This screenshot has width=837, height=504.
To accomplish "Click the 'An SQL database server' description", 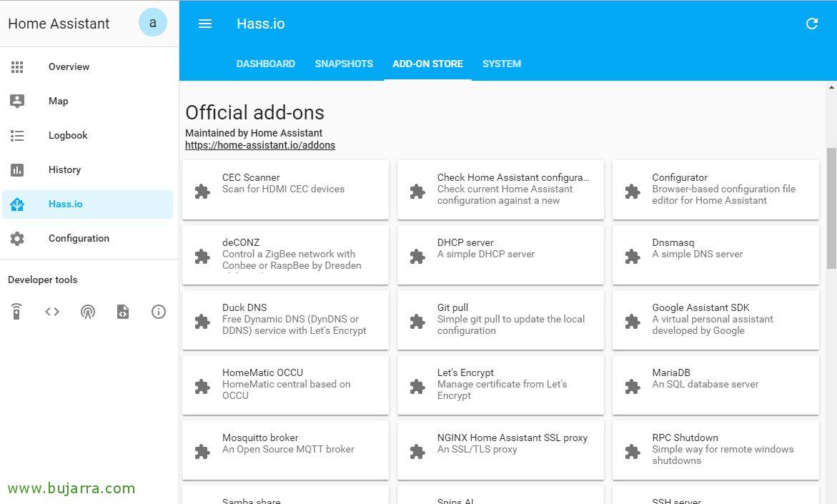I will click(x=705, y=385).
